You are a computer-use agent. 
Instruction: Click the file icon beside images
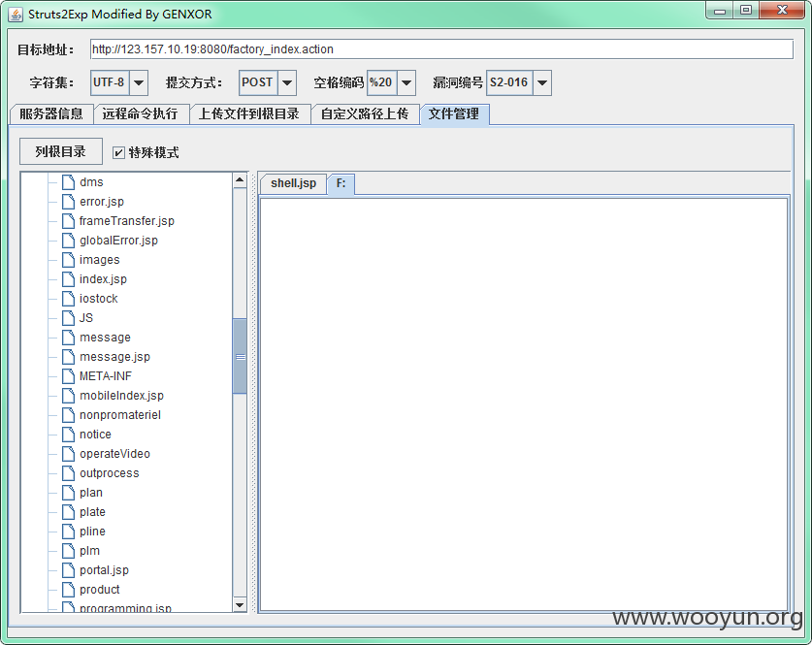coord(68,260)
